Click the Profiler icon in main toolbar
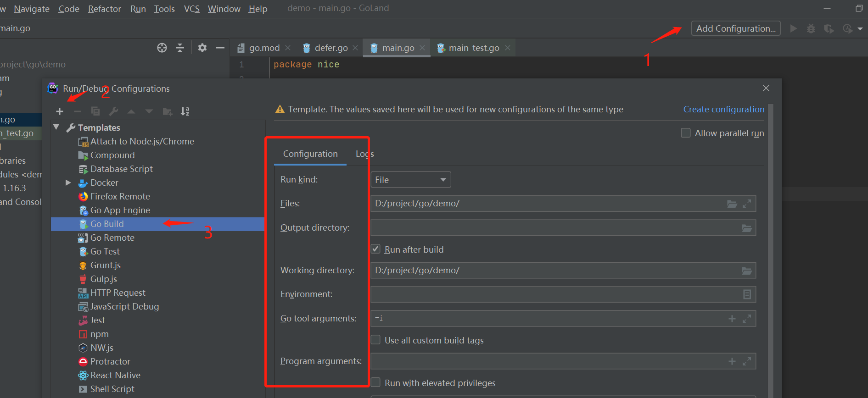The width and height of the screenshot is (868, 398). pos(847,28)
